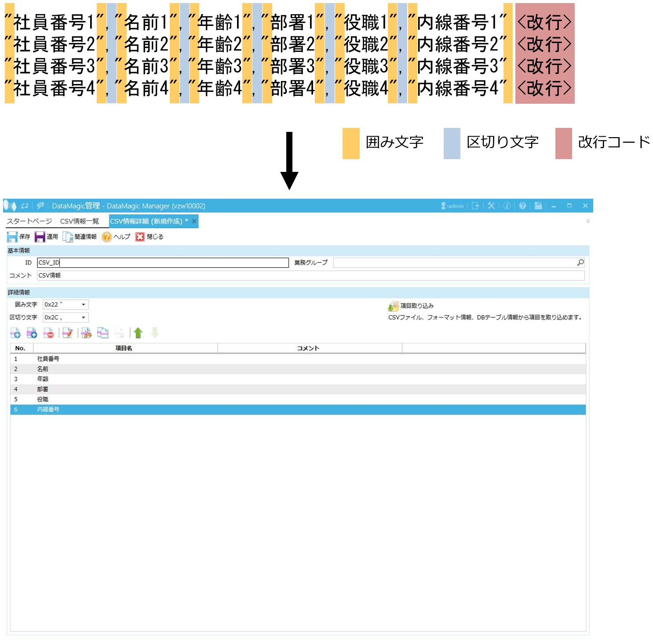Click 項目取り込み import items icon
653x644 pixels.
coord(393,306)
